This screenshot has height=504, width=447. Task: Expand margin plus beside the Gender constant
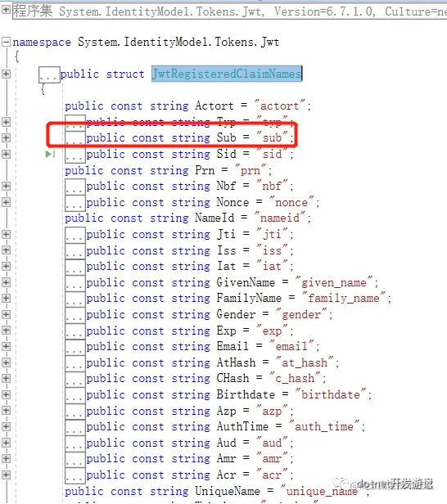(6, 314)
